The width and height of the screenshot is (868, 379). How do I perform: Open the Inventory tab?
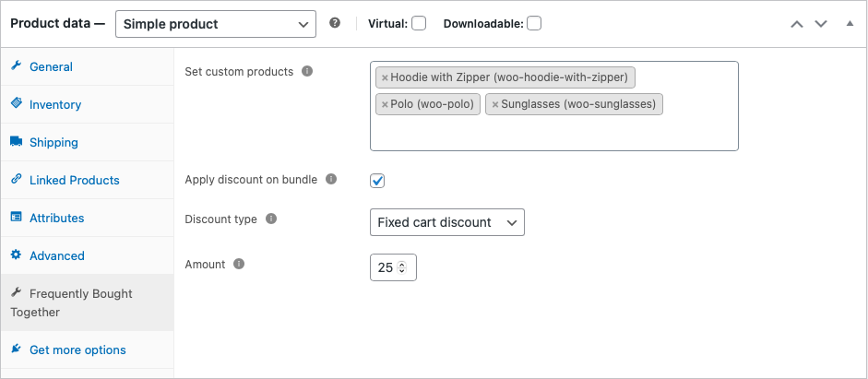[x=88, y=104]
